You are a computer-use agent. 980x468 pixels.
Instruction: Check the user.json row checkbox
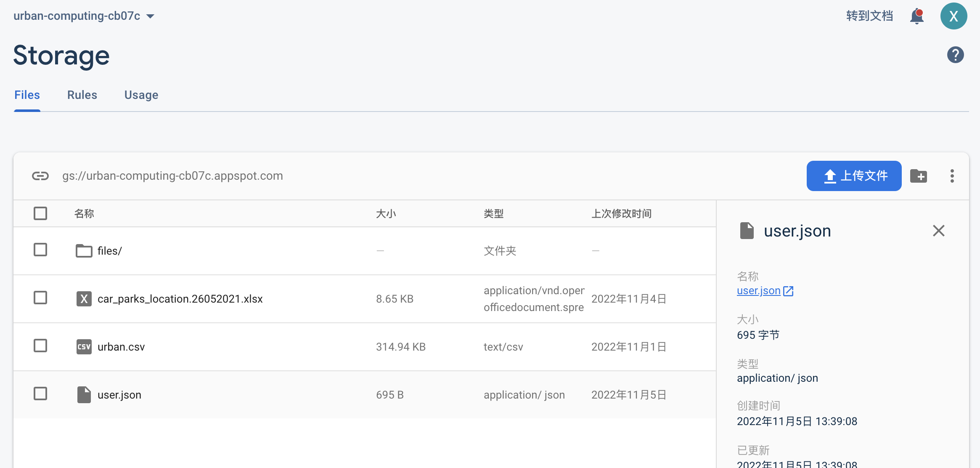coord(40,394)
